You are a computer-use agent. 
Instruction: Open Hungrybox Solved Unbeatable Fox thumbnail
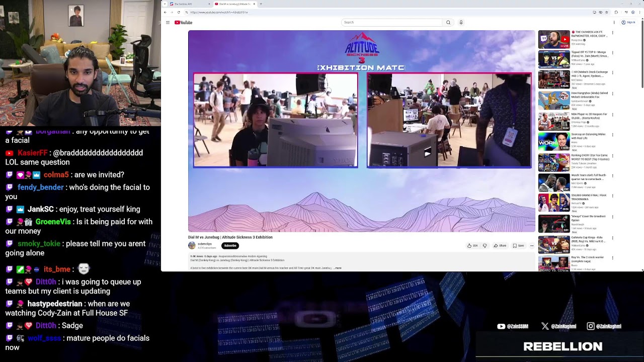pyautogui.click(x=554, y=101)
